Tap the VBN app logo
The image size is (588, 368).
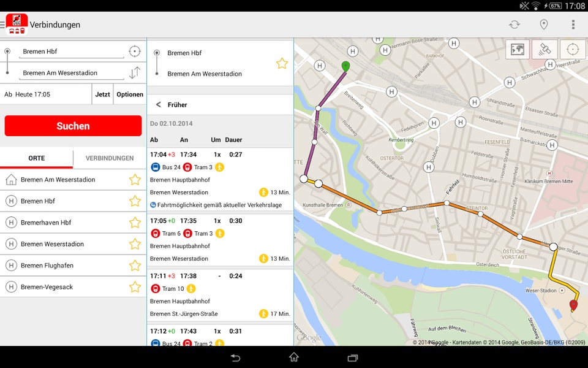[17, 25]
